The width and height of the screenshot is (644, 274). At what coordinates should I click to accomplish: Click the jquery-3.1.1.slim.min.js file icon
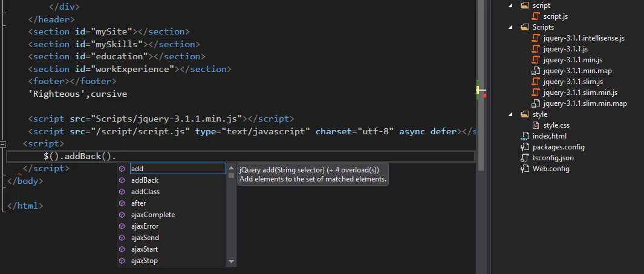tap(536, 93)
